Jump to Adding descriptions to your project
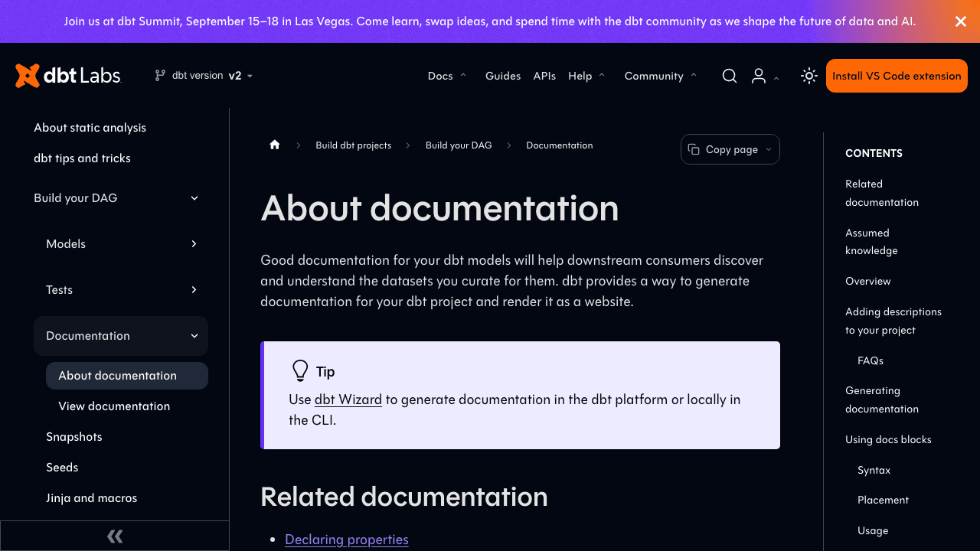Screen dimensions: 980x551 pos(893,321)
